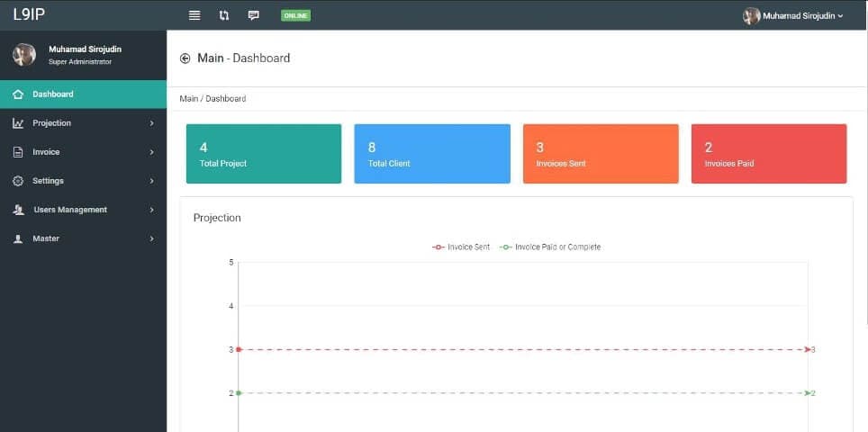Click the Main breadcrumb link
The width and height of the screenshot is (868, 432).
coord(189,99)
